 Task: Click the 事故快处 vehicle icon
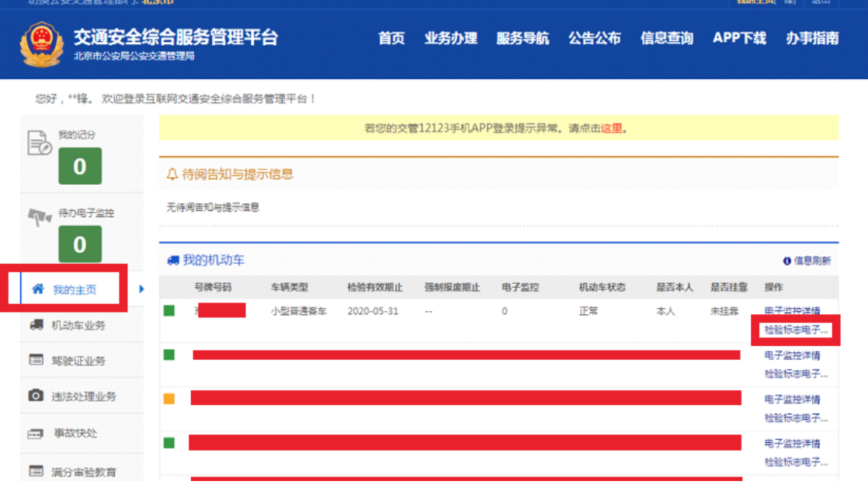click(x=34, y=431)
